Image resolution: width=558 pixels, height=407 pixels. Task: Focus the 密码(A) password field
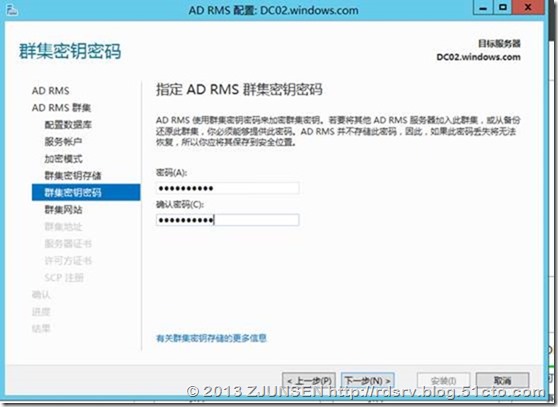coord(228,188)
